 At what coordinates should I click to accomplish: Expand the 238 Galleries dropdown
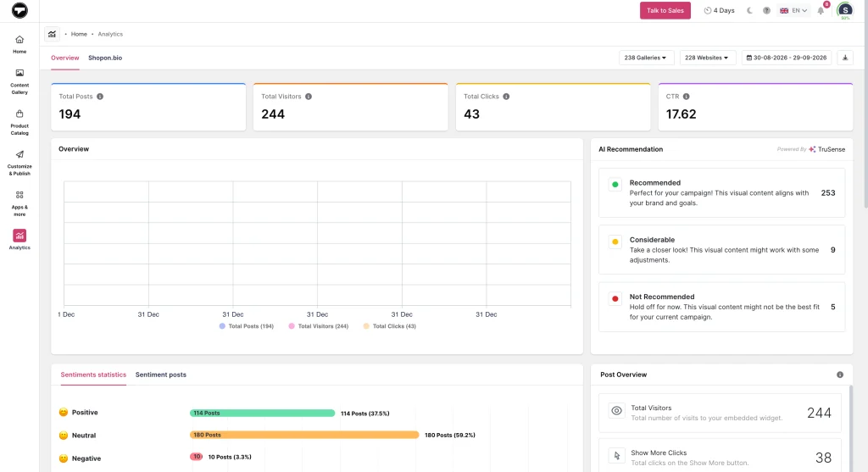645,58
